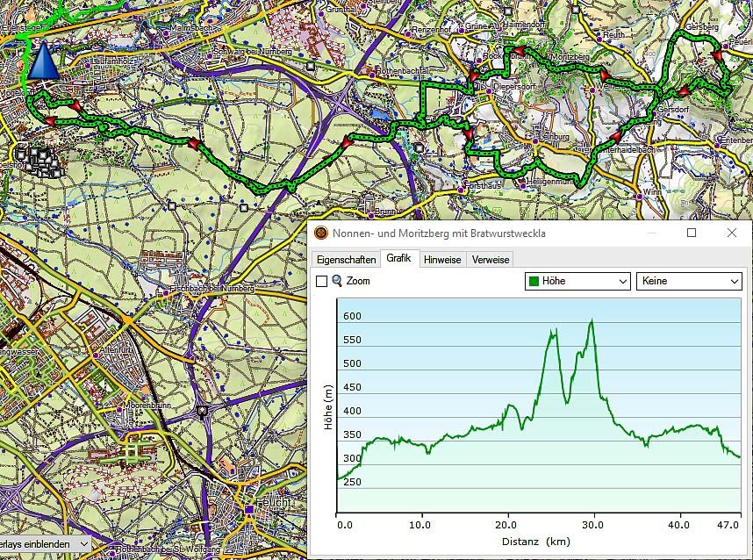Maximize the track properties dialog
The image size is (753, 560).
pos(692,233)
